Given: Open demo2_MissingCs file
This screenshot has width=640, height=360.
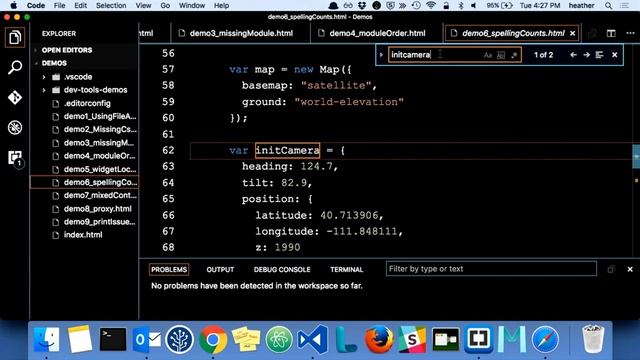Looking at the screenshot, I should pyautogui.click(x=100, y=129).
